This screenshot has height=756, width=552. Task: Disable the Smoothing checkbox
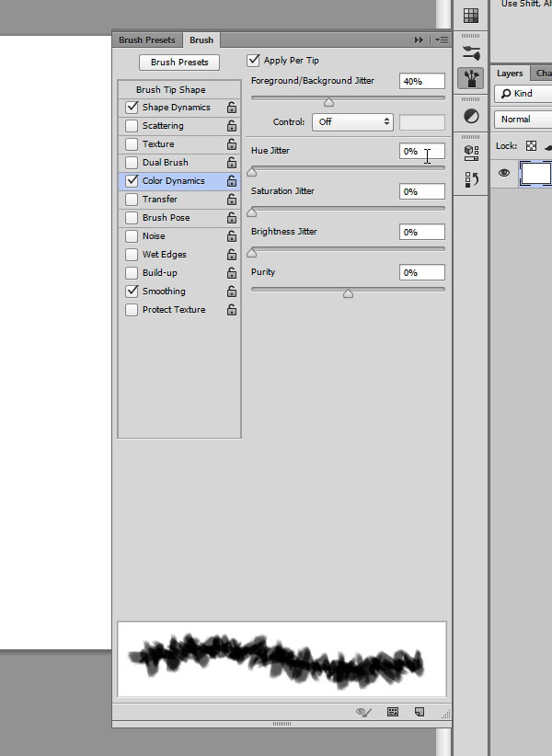(132, 292)
